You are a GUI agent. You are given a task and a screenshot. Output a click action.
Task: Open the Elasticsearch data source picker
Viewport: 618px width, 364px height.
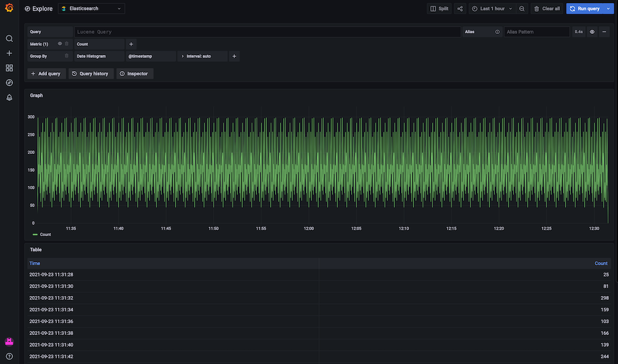(x=91, y=8)
